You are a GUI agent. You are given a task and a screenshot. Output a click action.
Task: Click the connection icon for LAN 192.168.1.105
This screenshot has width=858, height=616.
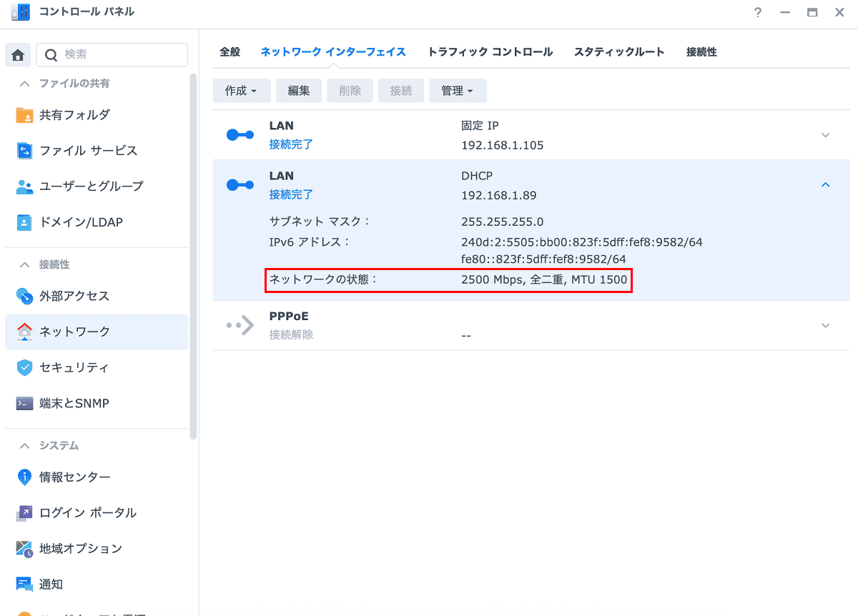click(240, 135)
